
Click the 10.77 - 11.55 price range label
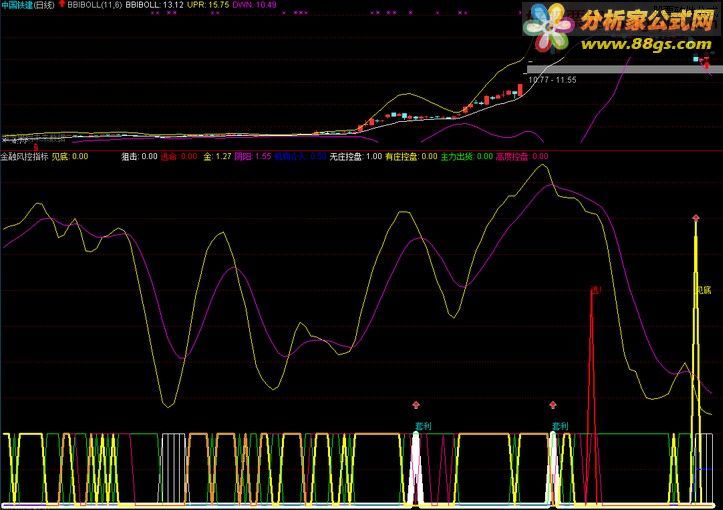click(x=552, y=80)
